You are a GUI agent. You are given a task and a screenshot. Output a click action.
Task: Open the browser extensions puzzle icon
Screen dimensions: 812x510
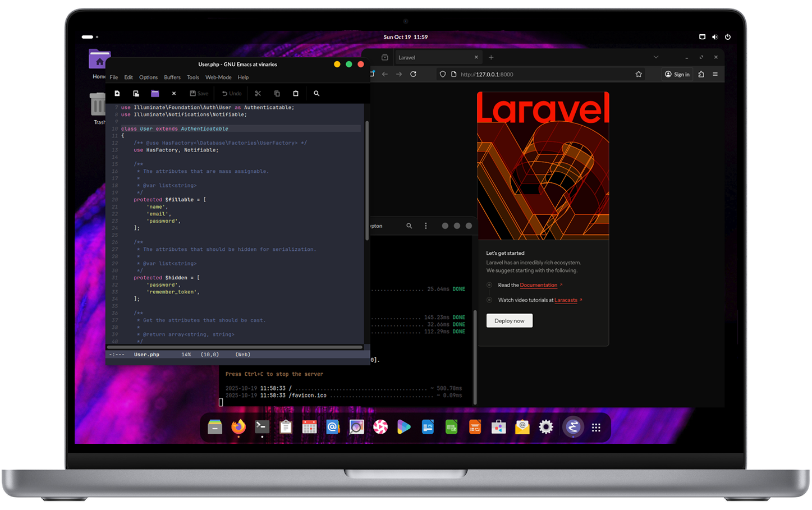click(701, 74)
